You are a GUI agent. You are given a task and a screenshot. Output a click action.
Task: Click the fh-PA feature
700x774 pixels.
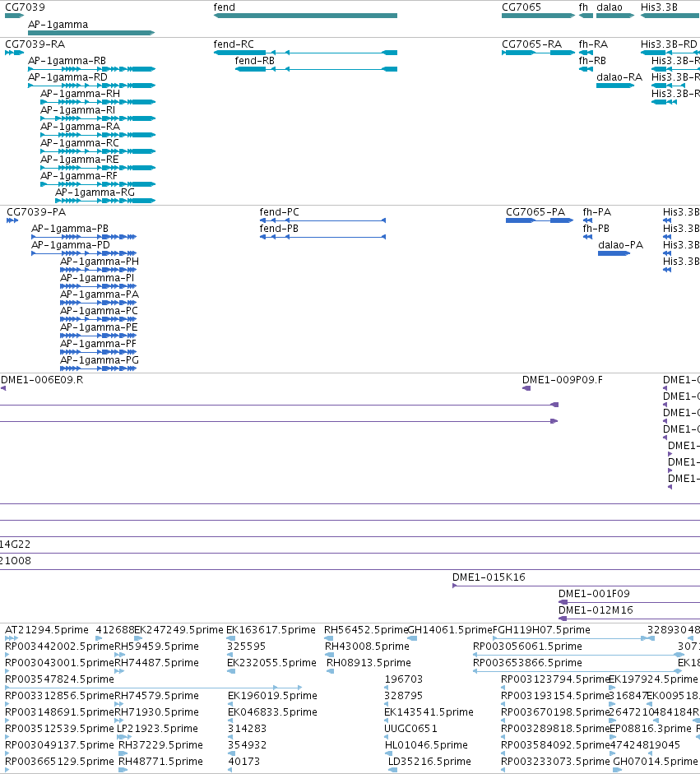click(x=587, y=220)
